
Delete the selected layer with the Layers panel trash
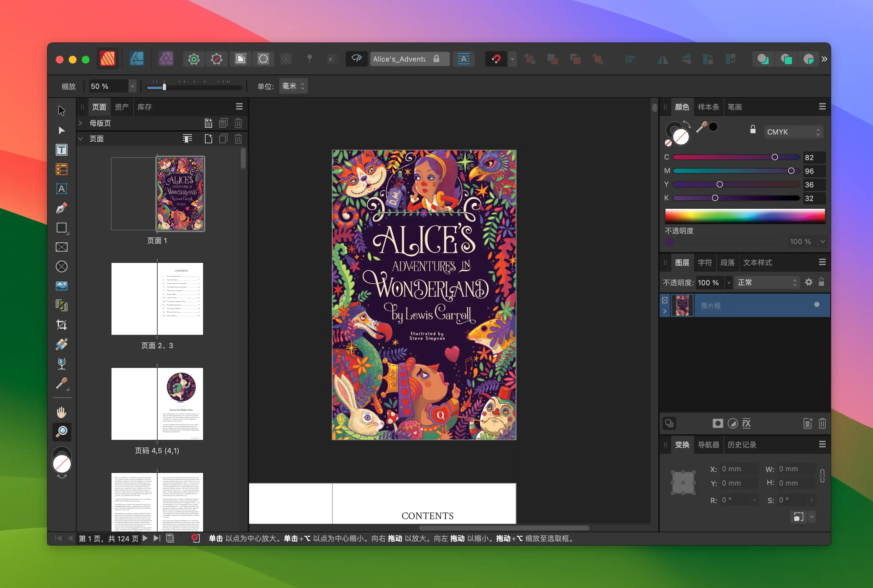[x=822, y=423]
